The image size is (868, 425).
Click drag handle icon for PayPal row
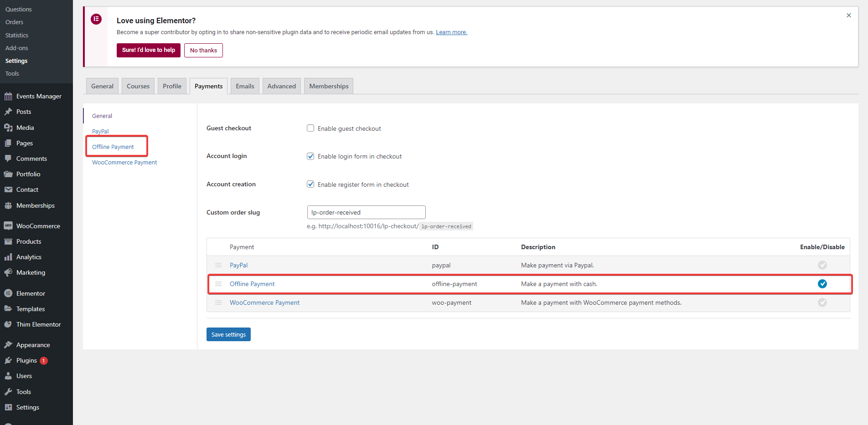click(x=218, y=265)
